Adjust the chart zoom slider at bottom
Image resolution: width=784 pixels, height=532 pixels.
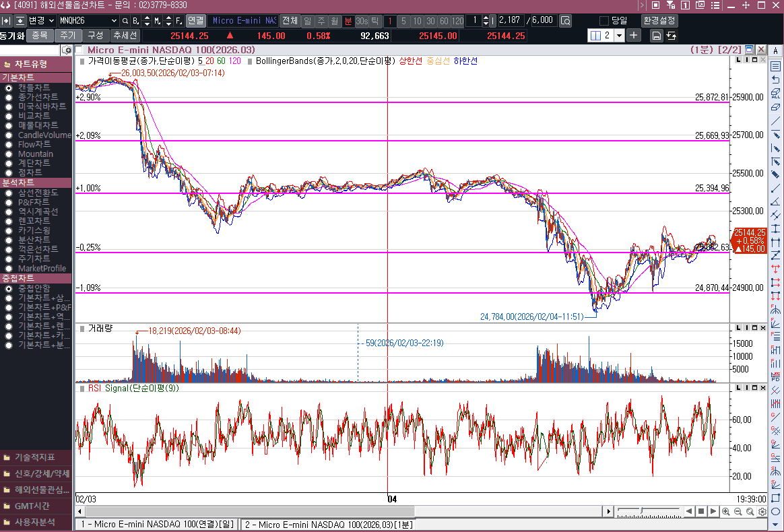(x=642, y=510)
